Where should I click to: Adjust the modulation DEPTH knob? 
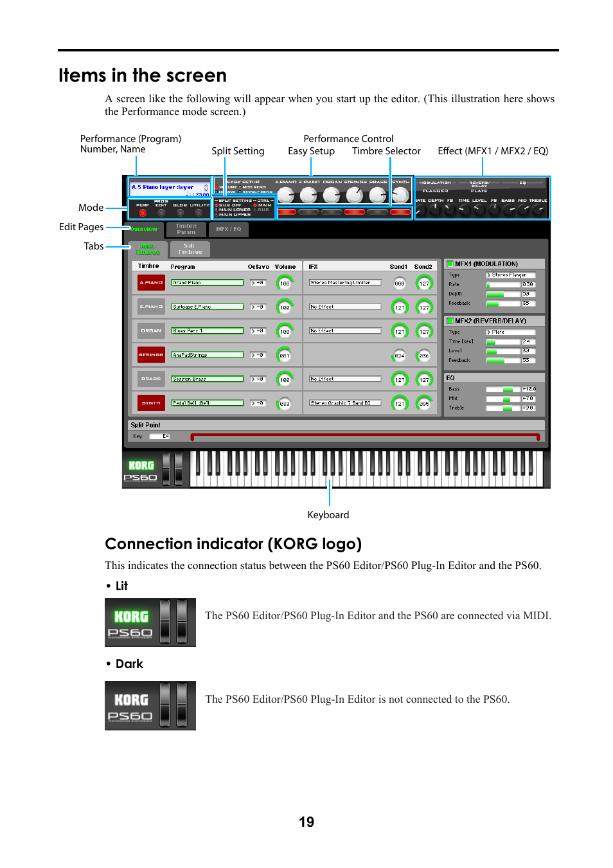(435, 210)
